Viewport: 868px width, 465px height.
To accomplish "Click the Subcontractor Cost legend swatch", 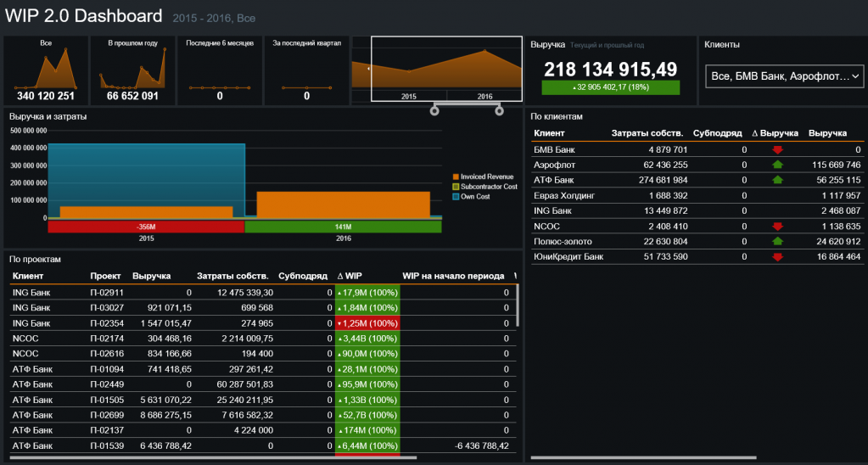I will click(x=456, y=187).
